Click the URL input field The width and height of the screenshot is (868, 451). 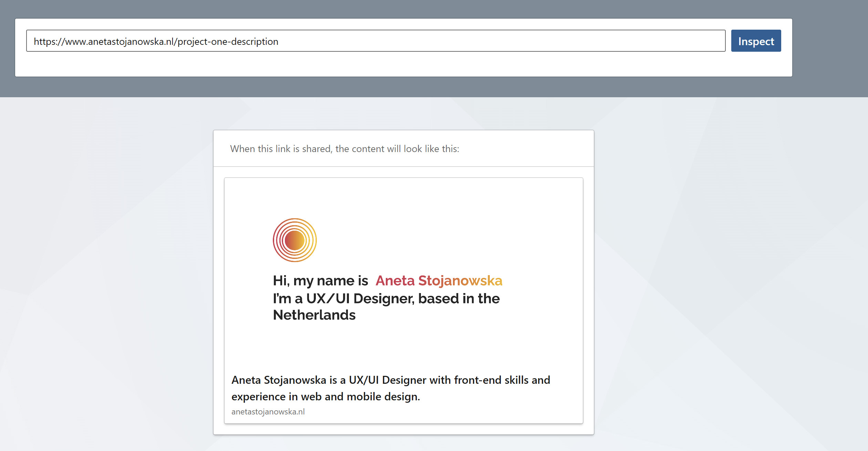pos(375,41)
